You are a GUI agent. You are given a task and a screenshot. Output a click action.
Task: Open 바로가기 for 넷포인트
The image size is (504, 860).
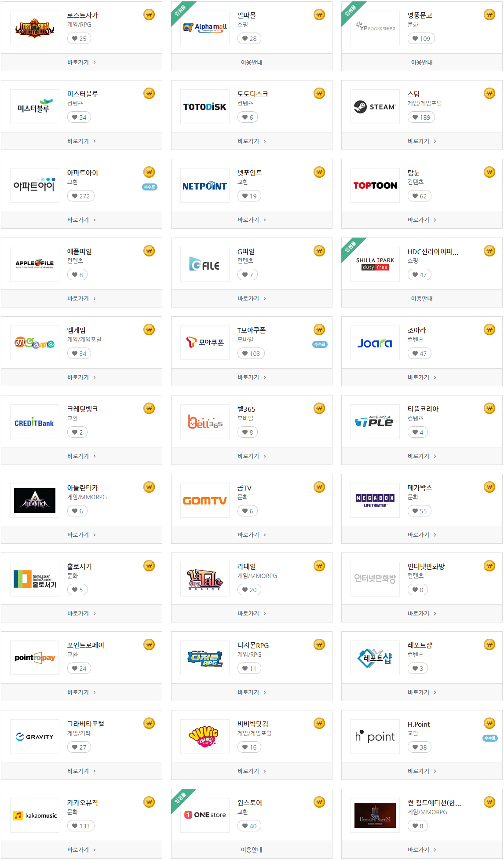click(252, 220)
